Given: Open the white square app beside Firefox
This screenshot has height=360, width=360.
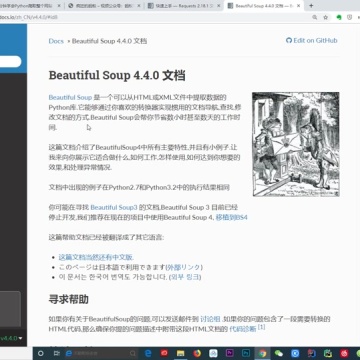Looking at the screenshot, I should [x=213, y=353].
